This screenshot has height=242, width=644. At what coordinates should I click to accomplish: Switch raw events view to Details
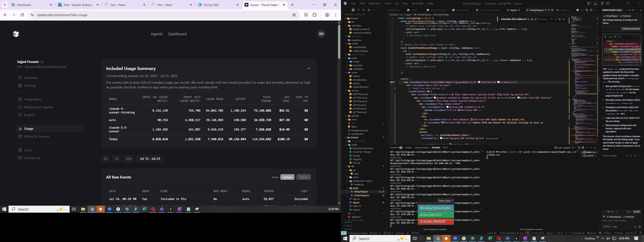(x=287, y=177)
